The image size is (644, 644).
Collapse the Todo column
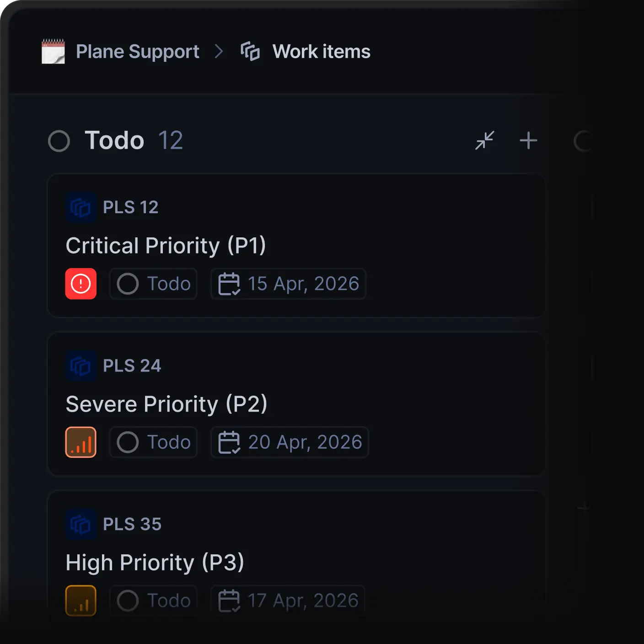pyautogui.click(x=485, y=141)
